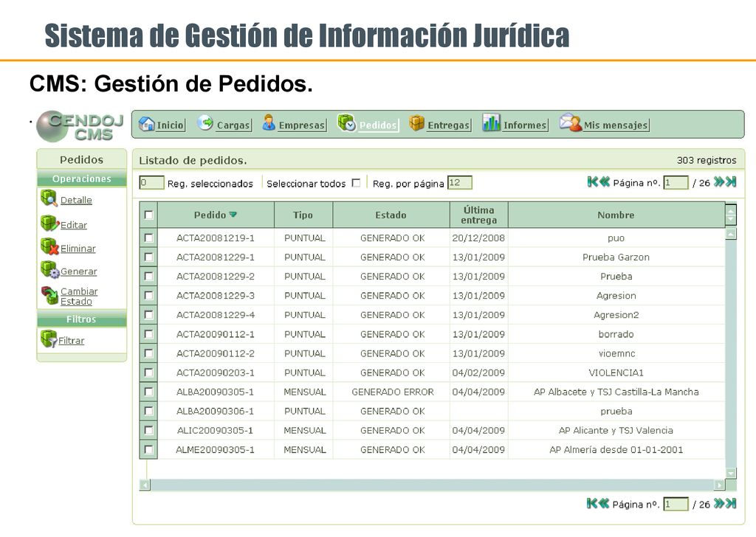This screenshot has width=756, height=537.
Task: Click the horizontal scrollbar track under table
Action: pyautogui.click(x=432, y=485)
